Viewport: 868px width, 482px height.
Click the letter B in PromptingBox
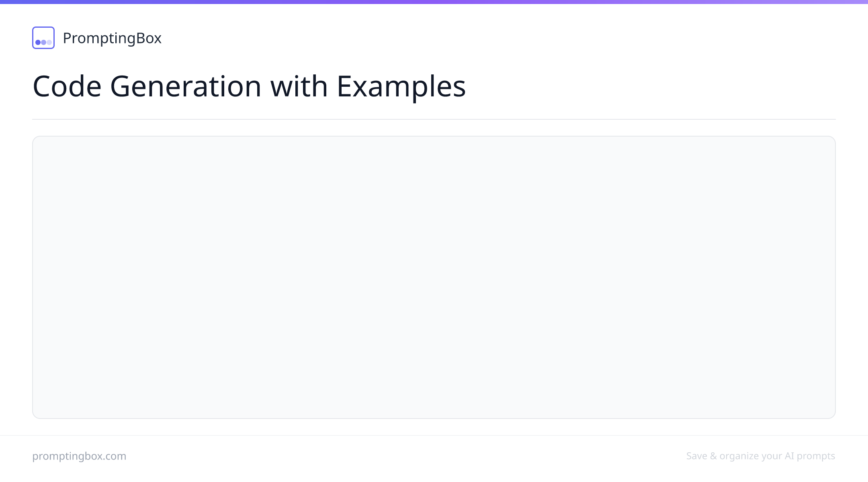click(x=141, y=38)
